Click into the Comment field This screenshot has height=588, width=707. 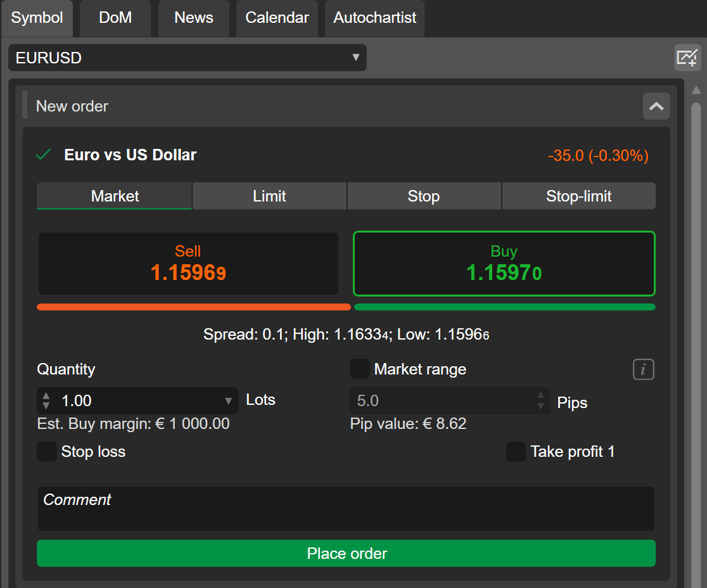[347, 509]
